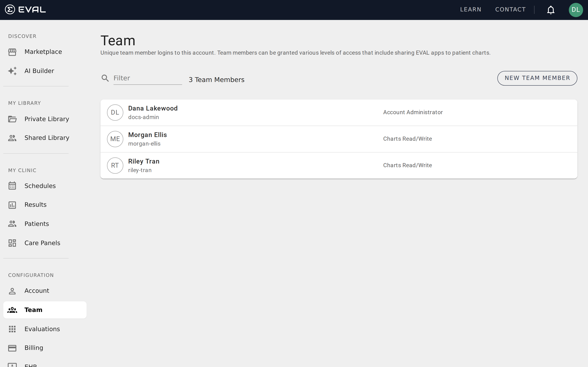Screen dimensions: 588x367
Task: Open the Account configuration page
Action: click(37, 291)
